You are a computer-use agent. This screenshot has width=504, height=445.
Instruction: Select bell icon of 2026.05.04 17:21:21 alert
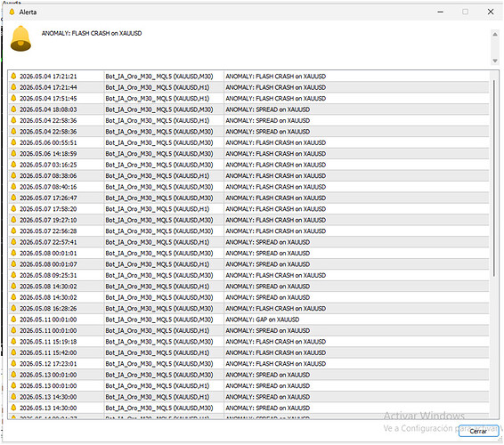coord(13,77)
